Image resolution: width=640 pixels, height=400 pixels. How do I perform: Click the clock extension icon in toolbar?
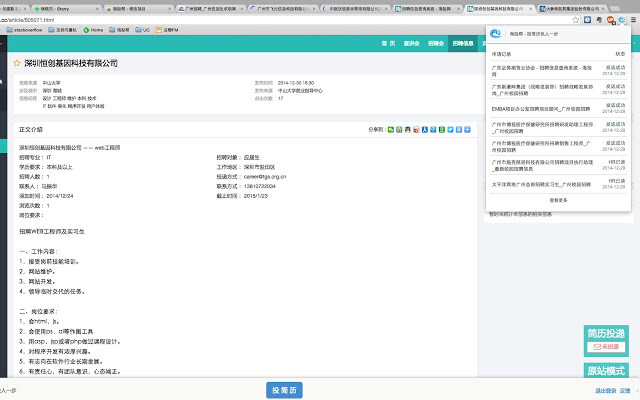pos(587,20)
